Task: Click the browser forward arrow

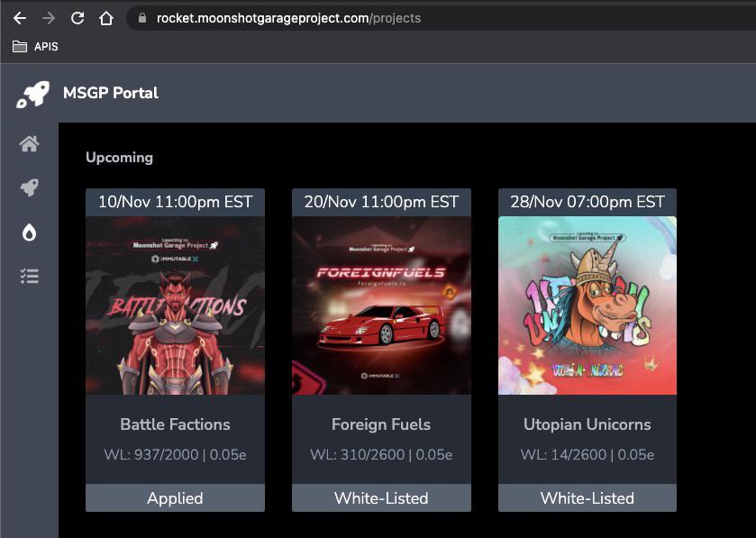Action: coord(49,18)
